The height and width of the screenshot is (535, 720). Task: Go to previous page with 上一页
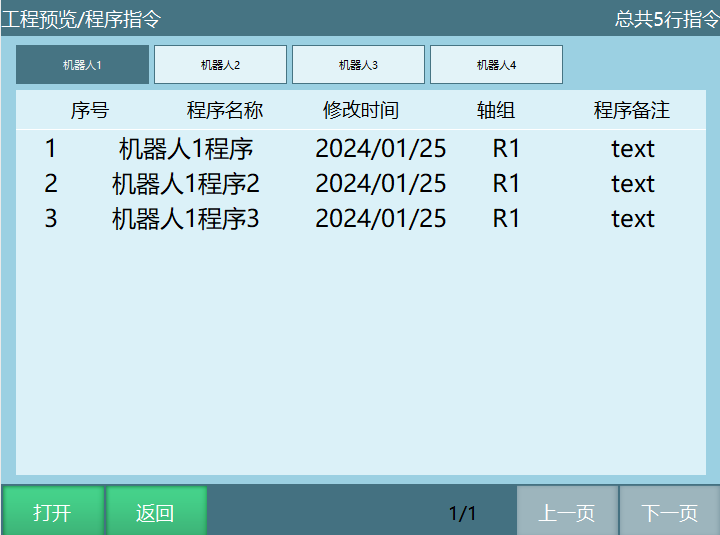(567, 512)
